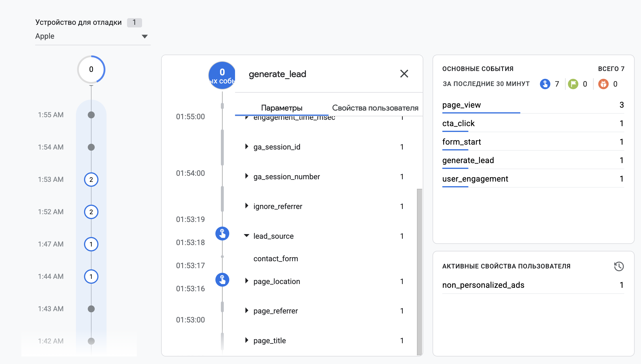Select the 1:47 AM timeline marker

91,244
